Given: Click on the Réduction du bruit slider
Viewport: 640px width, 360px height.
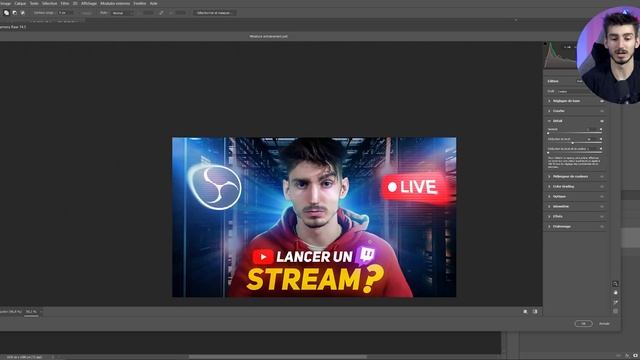Looking at the screenshot, I should click(x=575, y=143).
